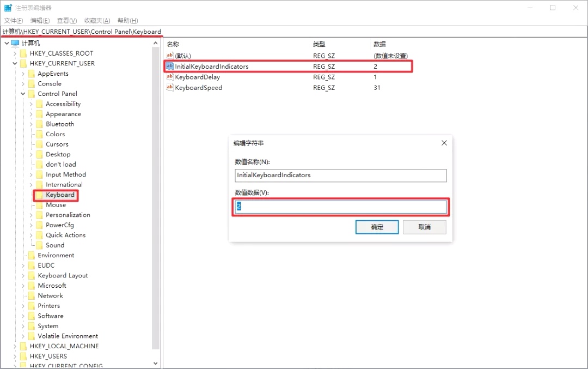Open the 编辑(E) menu
Viewport: 588px width, 369px height.
click(40, 21)
